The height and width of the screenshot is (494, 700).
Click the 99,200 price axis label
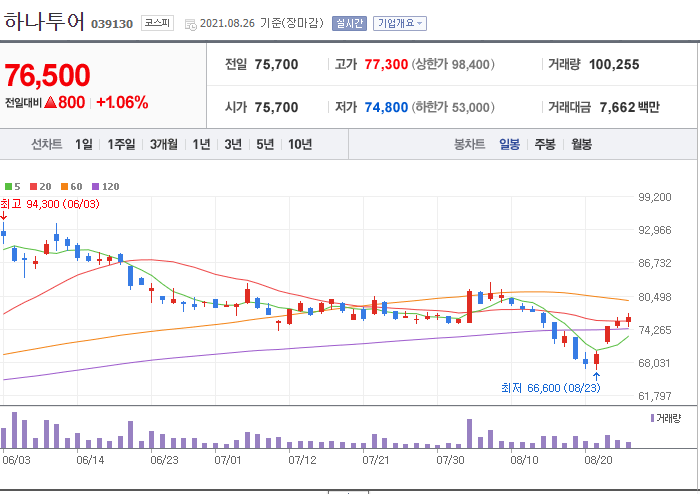(654, 197)
